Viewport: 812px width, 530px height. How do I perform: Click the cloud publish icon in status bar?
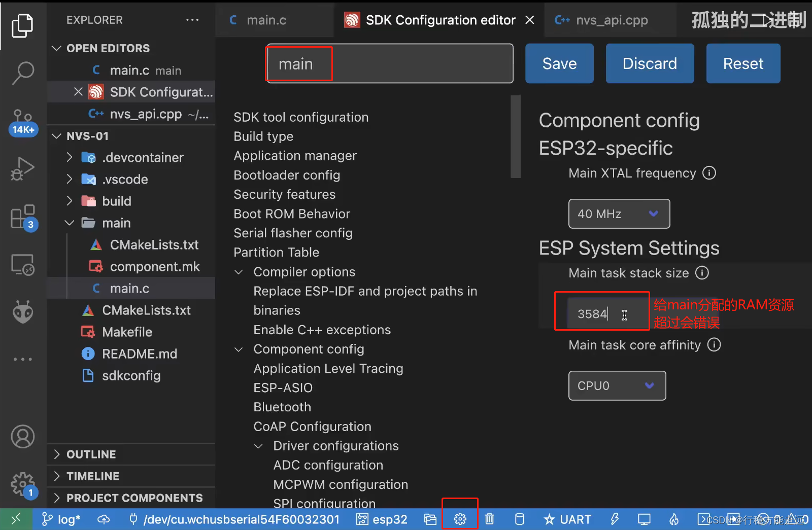click(x=104, y=519)
